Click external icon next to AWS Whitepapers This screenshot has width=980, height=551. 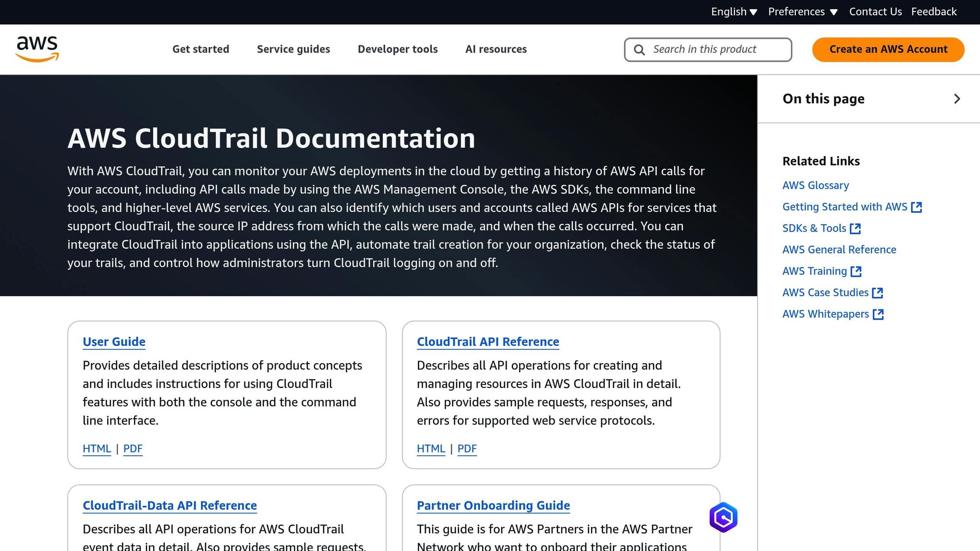[878, 314]
